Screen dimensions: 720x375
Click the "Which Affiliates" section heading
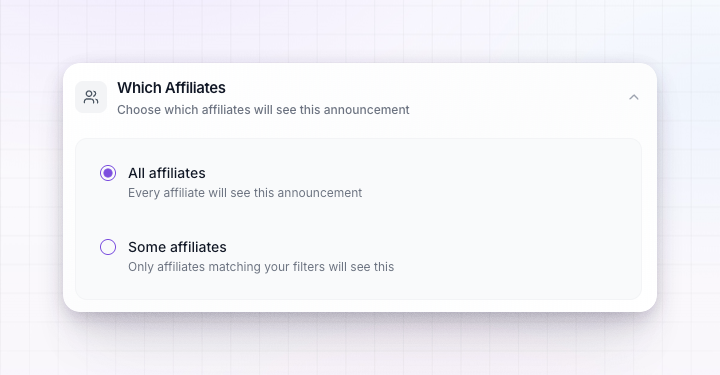point(171,88)
